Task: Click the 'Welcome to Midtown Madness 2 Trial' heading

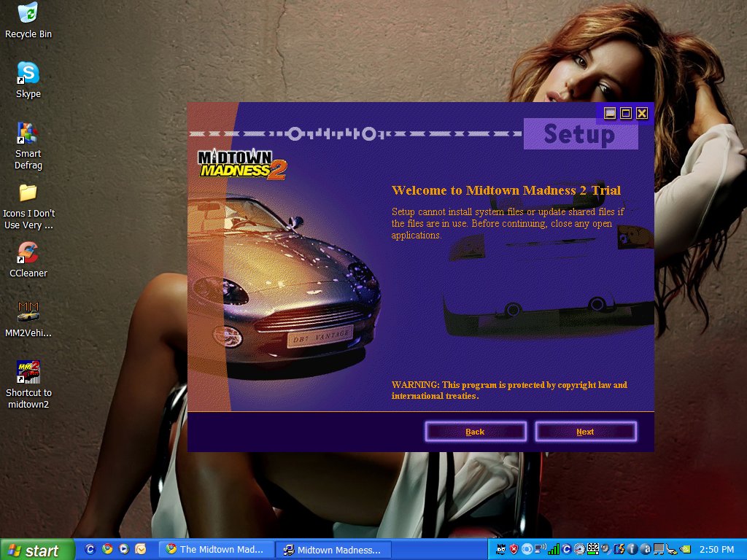Action: 506,190
